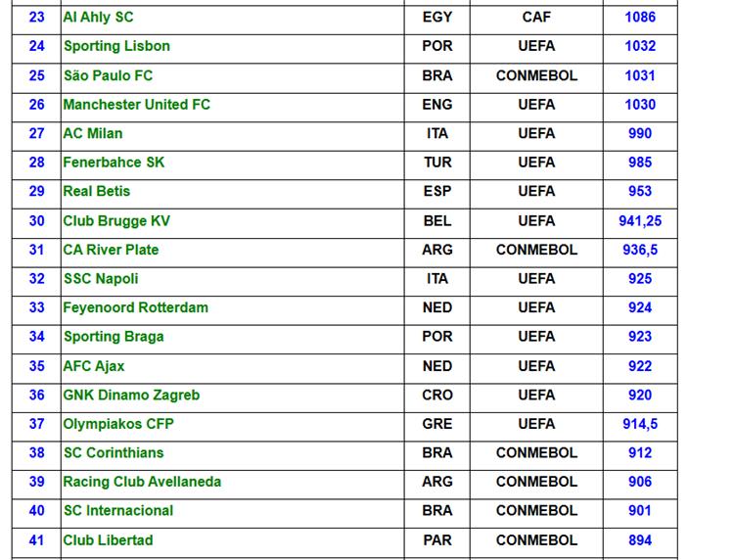Select Fenerbahce SK club name
Screen dimensions: 734x560
[114, 163]
